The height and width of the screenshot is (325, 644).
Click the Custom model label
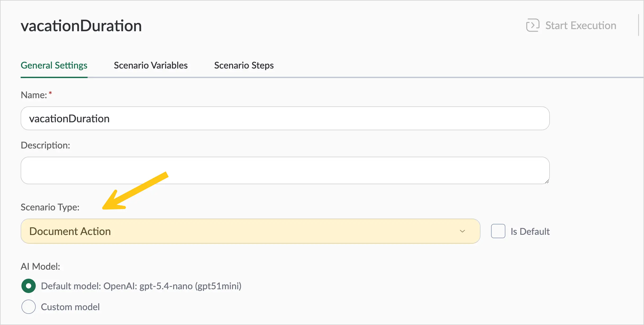point(70,307)
